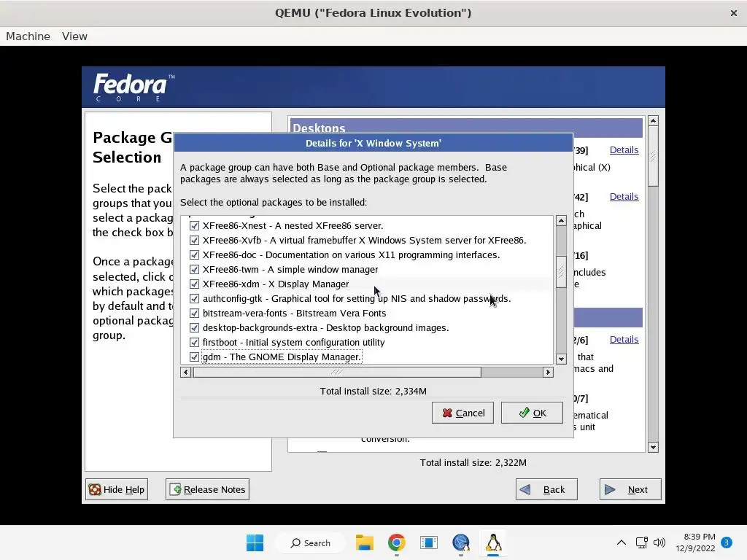The image size is (747, 560).
Task: Open the Windows Start menu
Action: [x=255, y=542]
